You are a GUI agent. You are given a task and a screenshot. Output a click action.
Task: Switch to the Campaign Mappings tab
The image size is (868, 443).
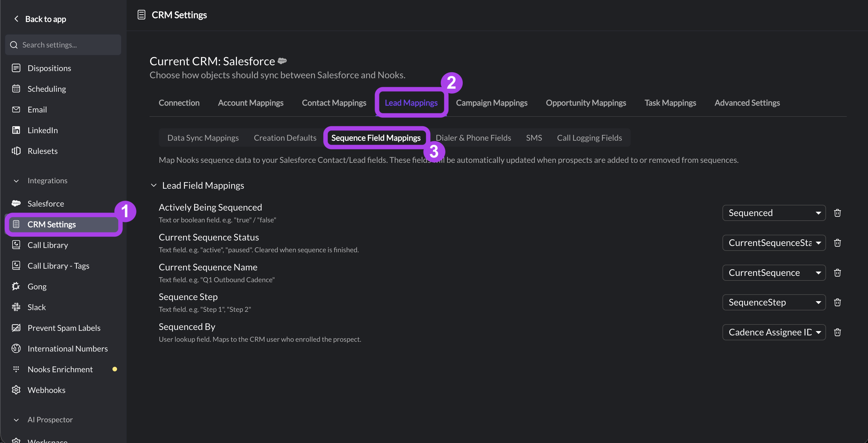point(492,103)
